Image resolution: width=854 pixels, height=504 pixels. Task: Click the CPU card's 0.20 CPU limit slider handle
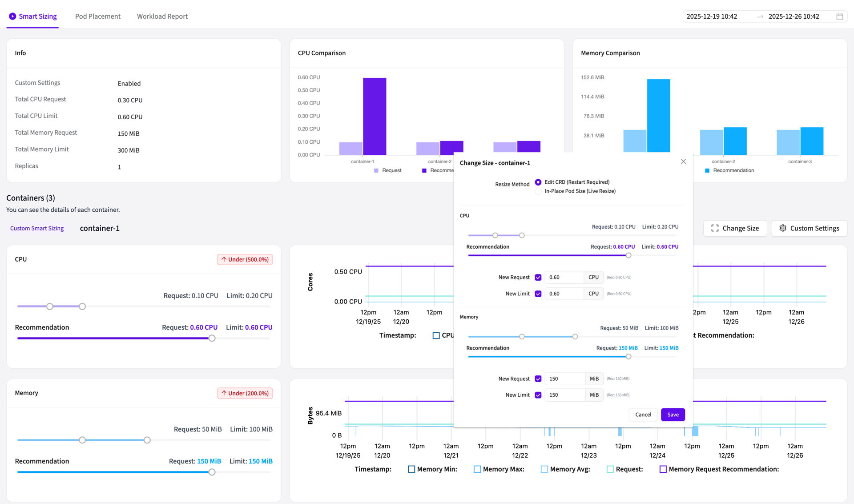(82, 306)
